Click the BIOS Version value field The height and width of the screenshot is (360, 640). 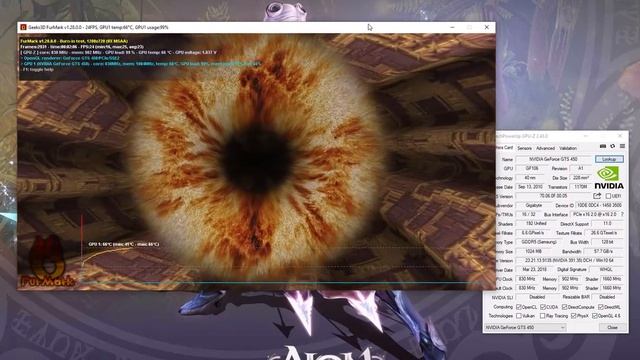click(553, 196)
